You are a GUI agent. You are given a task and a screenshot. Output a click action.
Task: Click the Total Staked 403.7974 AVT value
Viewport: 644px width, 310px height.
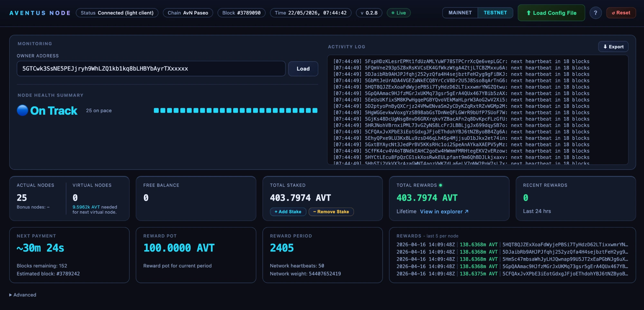point(300,198)
